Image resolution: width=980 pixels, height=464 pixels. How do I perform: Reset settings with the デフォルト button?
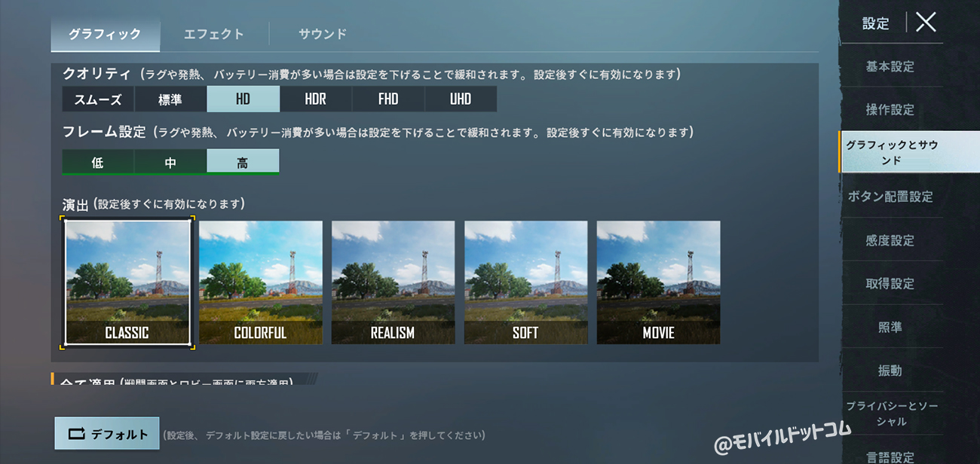[107, 434]
